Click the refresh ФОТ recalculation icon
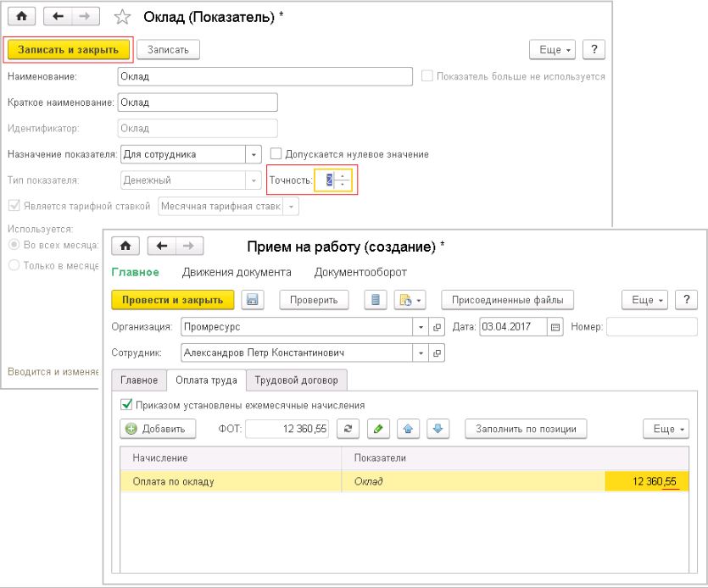 348,429
